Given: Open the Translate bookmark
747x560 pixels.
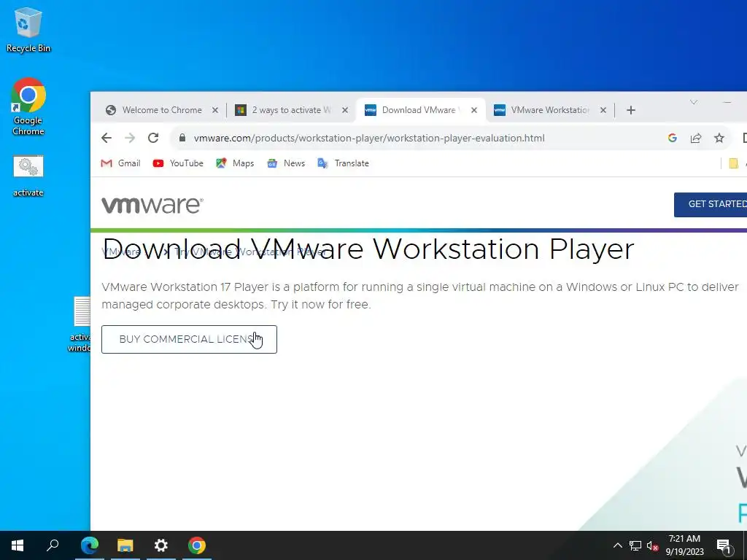Looking at the screenshot, I should coord(343,163).
